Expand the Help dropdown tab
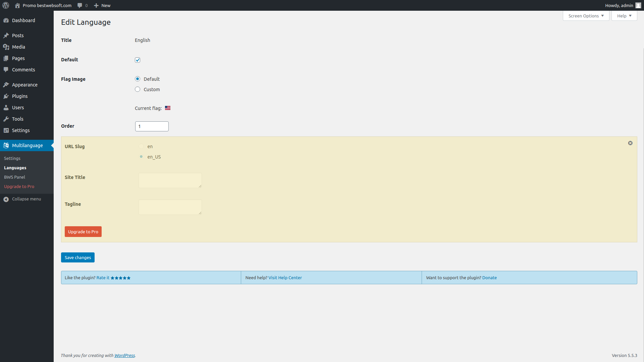Screen dimensions: 644x362 (624, 16)
